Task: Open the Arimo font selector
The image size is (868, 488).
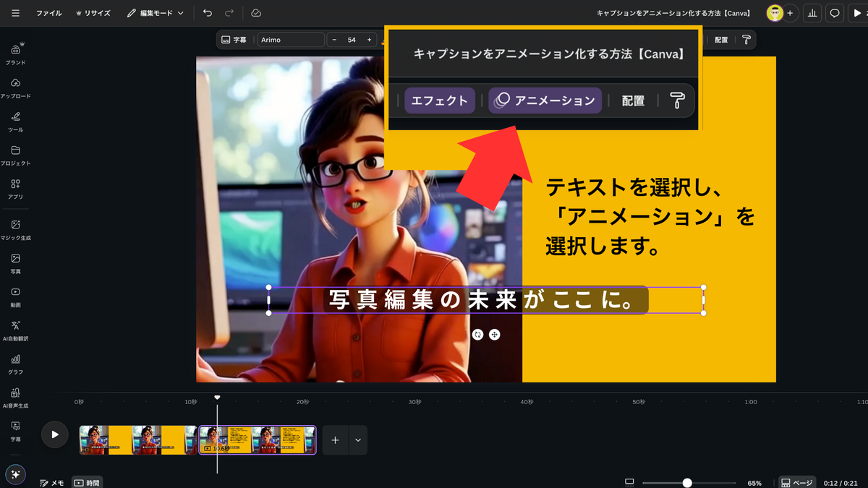Action: pyautogui.click(x=290, y=40)
